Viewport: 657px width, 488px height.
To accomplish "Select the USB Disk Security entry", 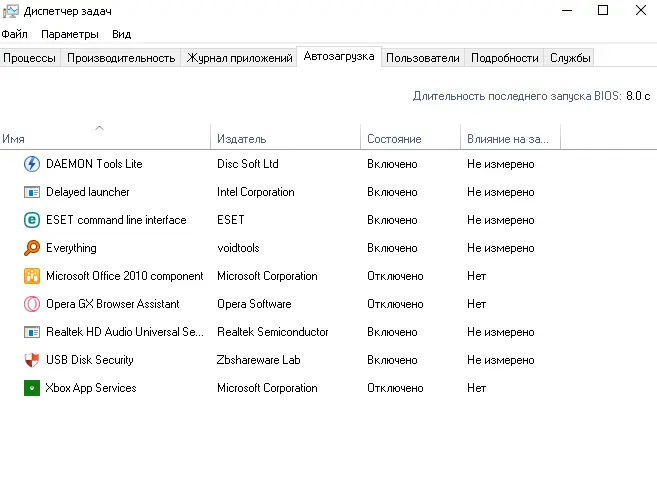I will click(x=90, y=360).
